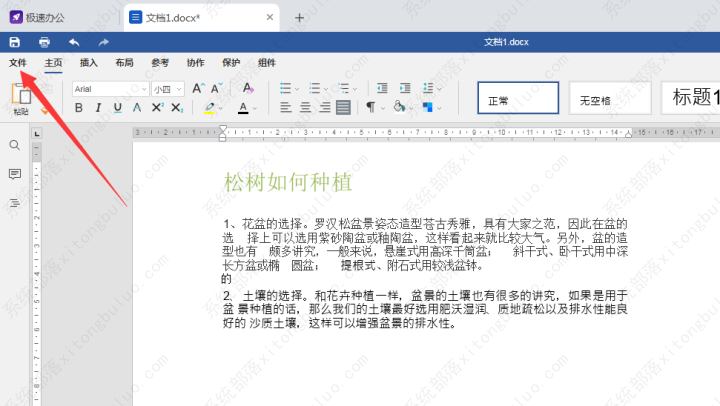Open a new tab with the plus button
Image resolution: width=720 pixels, height=406 pixels.
pos(299,18)
